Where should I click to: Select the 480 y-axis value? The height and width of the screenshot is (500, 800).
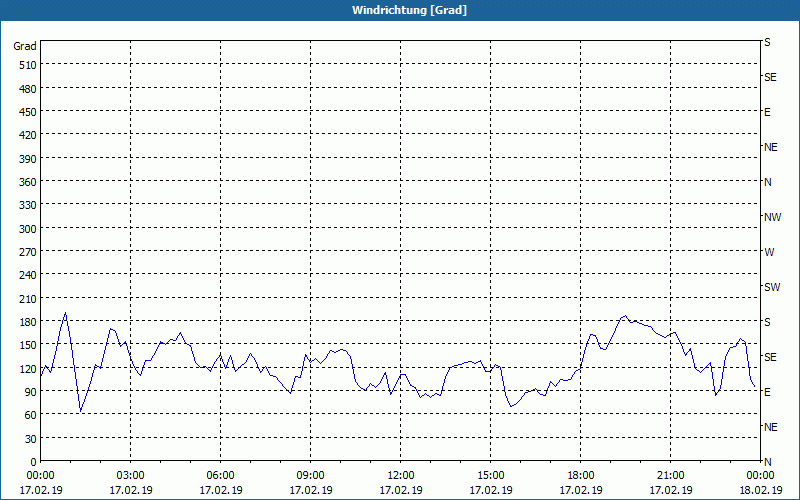(29, 89)
